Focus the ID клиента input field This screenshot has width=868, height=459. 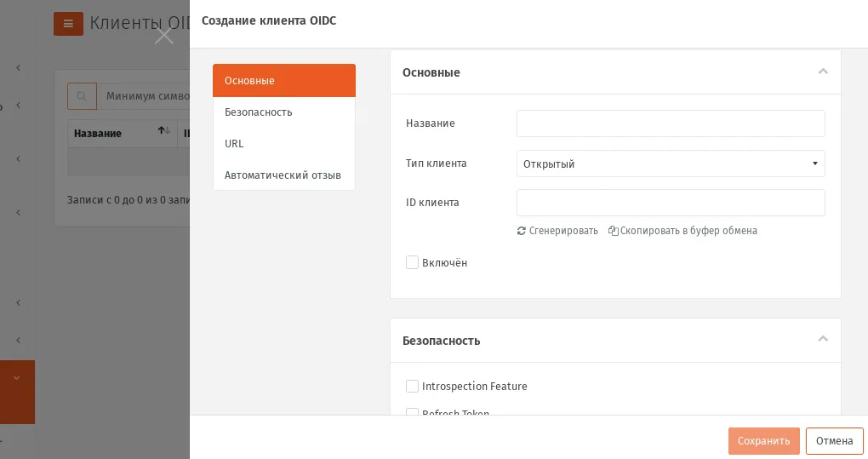(x=671, y=203)
